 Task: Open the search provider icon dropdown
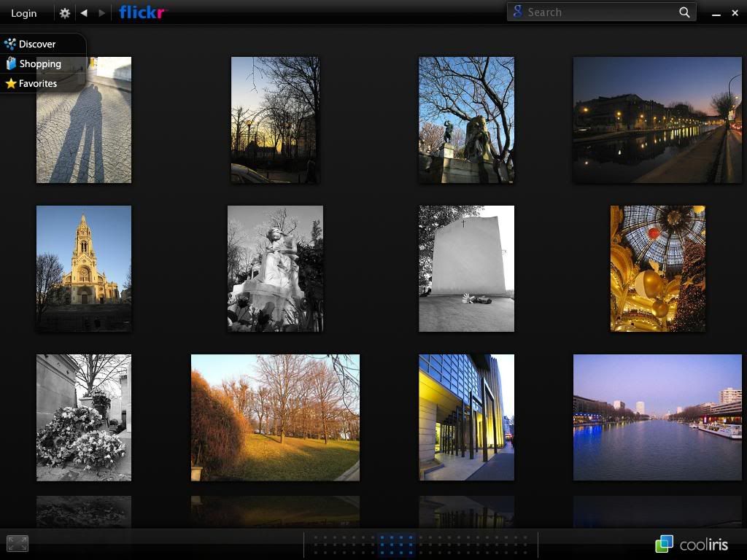(x=518, y=12)
